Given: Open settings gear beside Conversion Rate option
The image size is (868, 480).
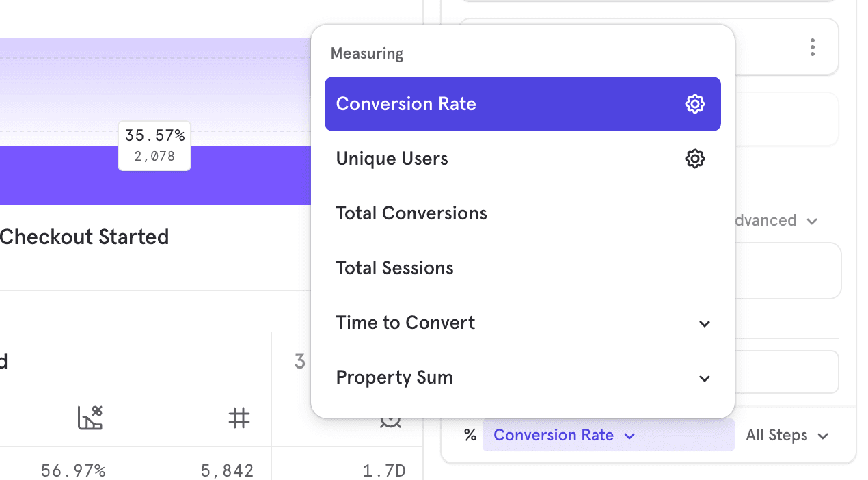Looking at the screenshot, I should click(x=694, y=104).
